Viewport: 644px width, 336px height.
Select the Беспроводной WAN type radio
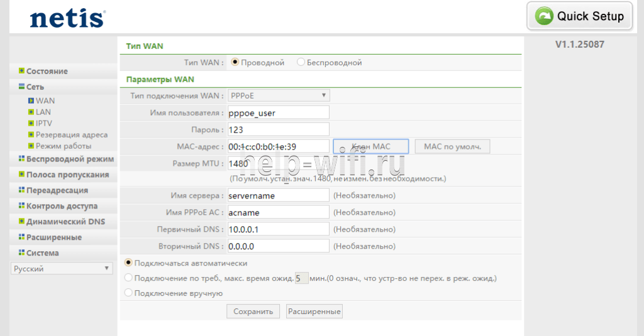pyautogui.click(x=301, y=62)
